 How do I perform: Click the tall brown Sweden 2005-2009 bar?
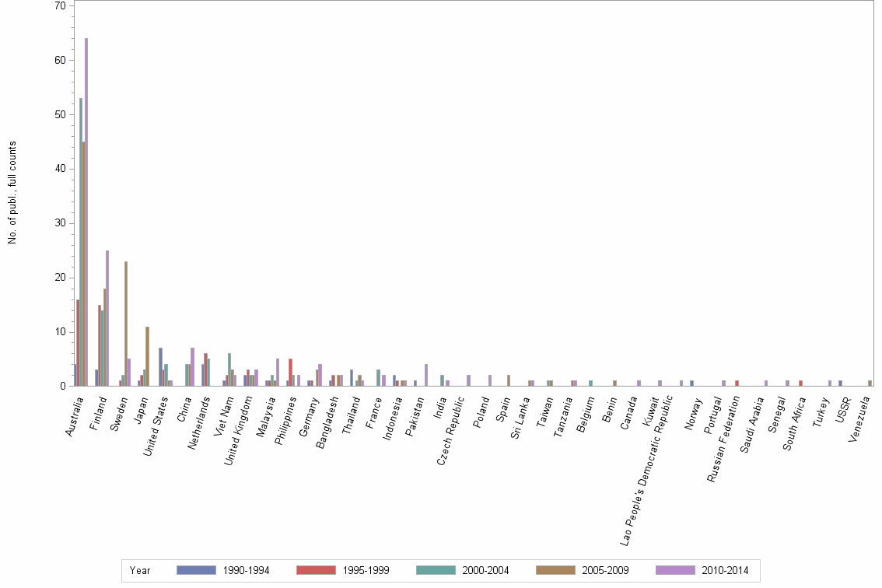pyautogui.click(x=126, y=323)
